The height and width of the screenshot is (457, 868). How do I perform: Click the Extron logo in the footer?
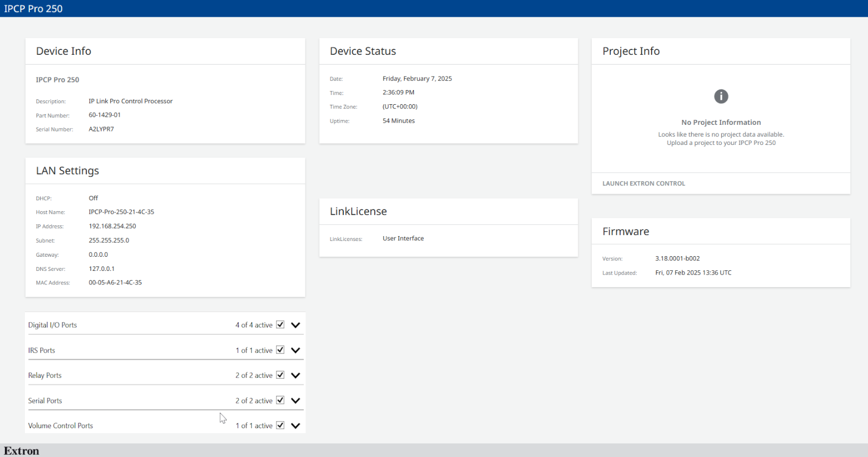(22, 451)
